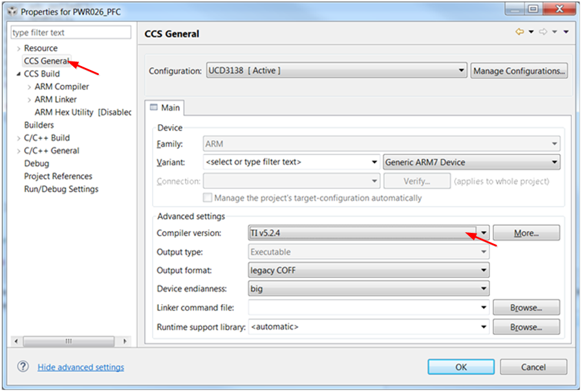This screenshot has height=392, width=582.
Task: Open the Runtime support library dropdown
Action: click(369, 327)
